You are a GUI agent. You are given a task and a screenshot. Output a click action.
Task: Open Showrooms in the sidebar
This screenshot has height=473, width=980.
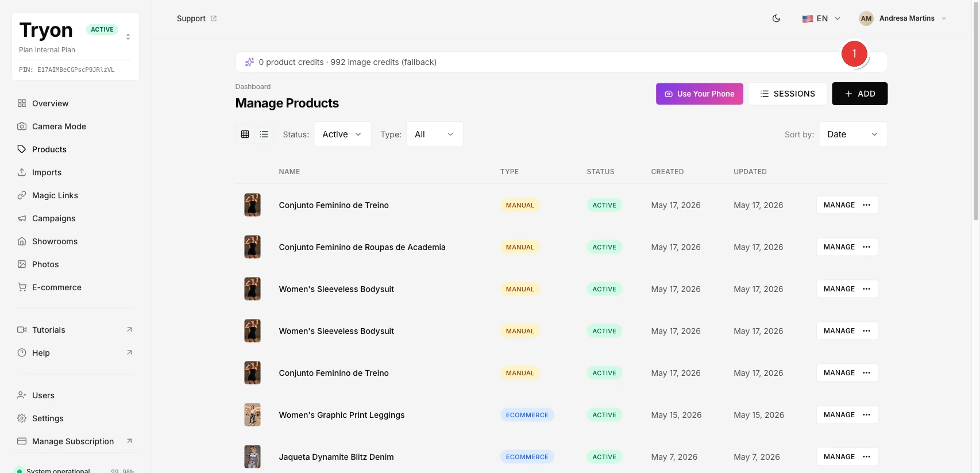coord(55,241)
